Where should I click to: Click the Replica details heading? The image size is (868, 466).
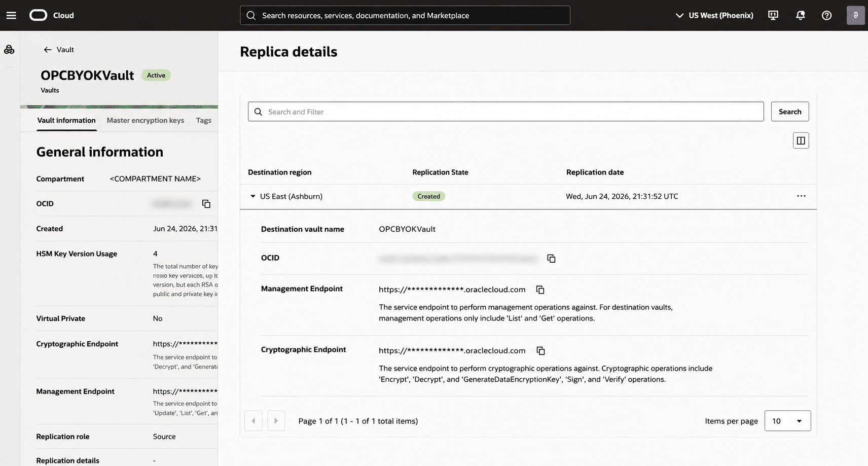click(x=288, y=52)
